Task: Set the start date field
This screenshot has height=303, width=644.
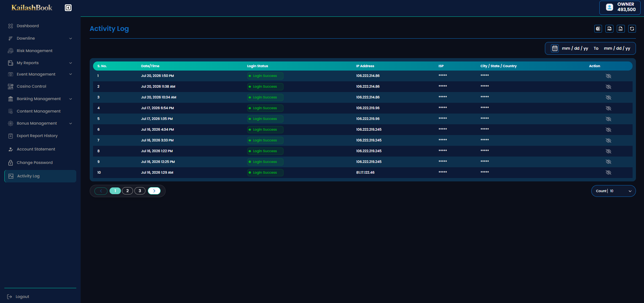Action: (x=575, y=48)
